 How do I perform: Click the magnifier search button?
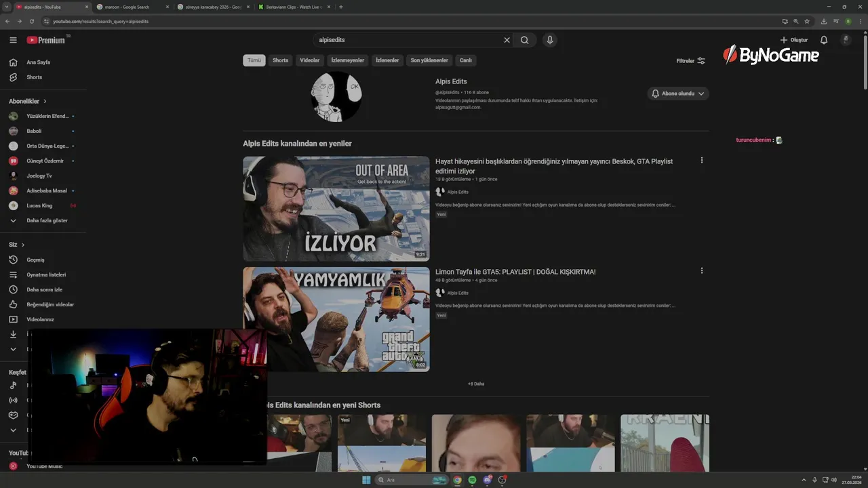pos(525,40)
